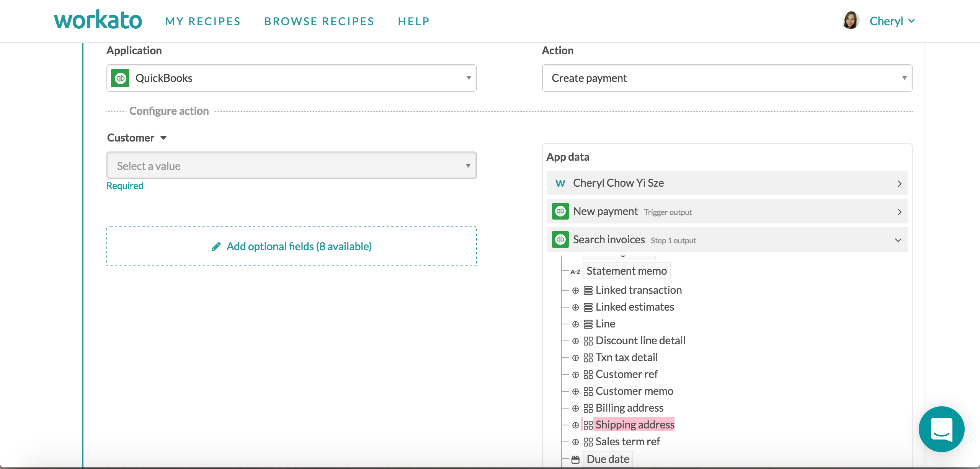Go to My Recipes

(x=203, y=21)
